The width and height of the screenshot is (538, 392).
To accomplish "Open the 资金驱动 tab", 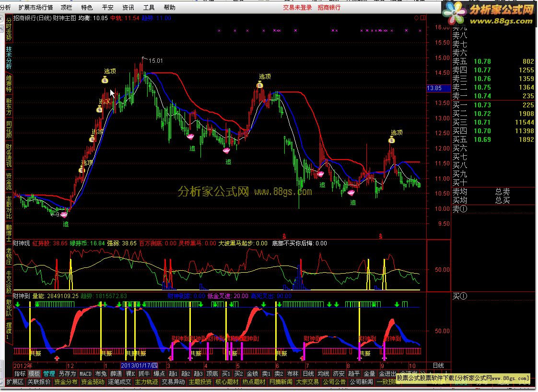I will [x=93, y=382].
